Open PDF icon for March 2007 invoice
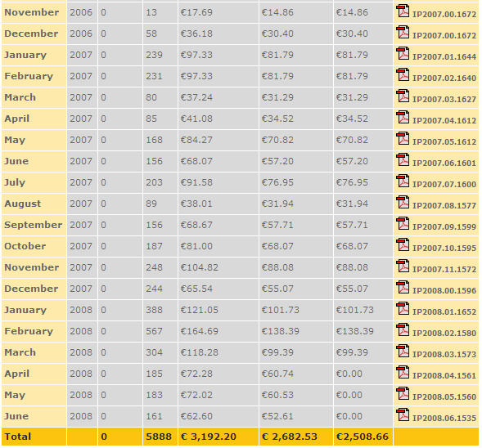The width and height of the screenshot is (482, 448). click(403, 96)
